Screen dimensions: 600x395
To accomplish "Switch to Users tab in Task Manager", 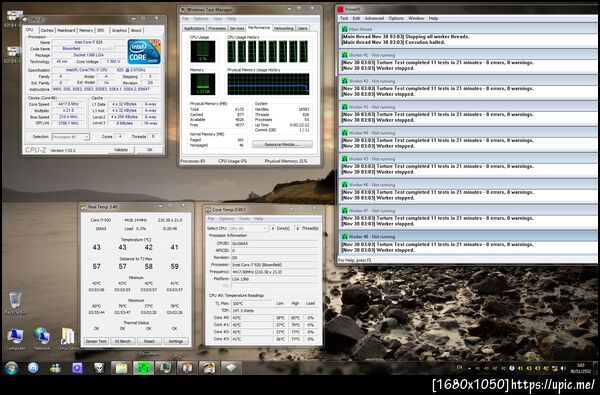I will coord(302,28).
